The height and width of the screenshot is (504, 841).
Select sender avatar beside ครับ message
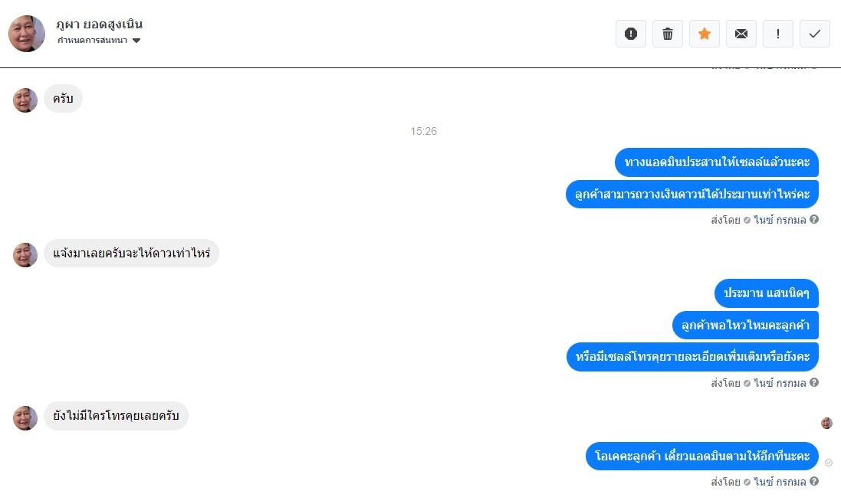25,100
